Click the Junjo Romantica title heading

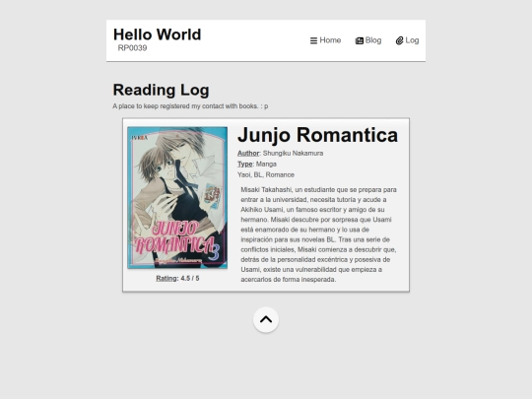(x=317, y=135)
